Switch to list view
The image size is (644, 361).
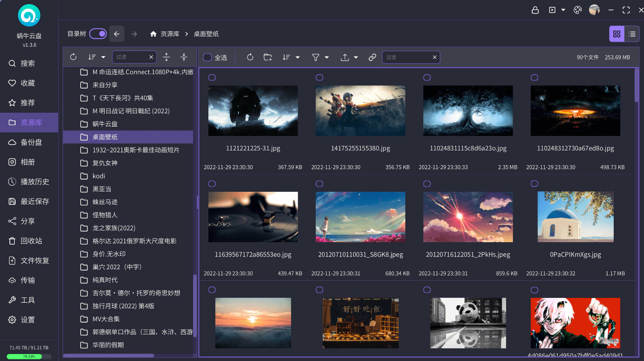(x=632, y=34)
